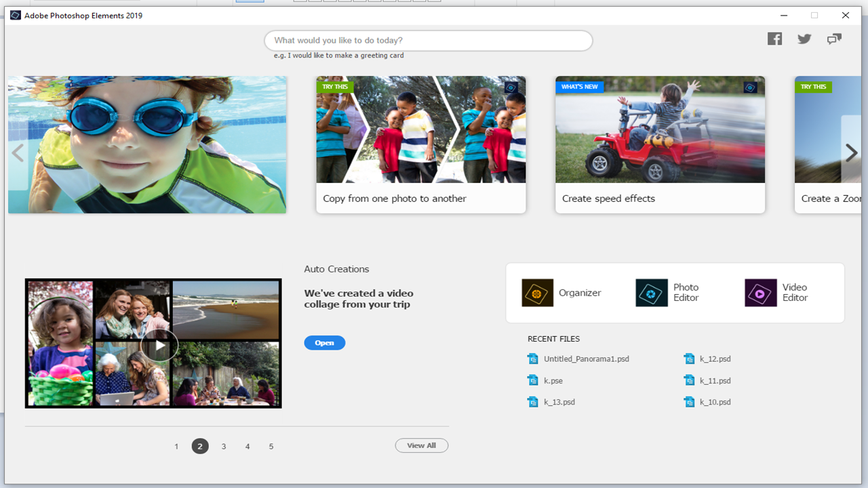The height and width of the screenshot is (488, 868).
Task: Go back using the left carousel arrow
Action: tap(17, 152)
